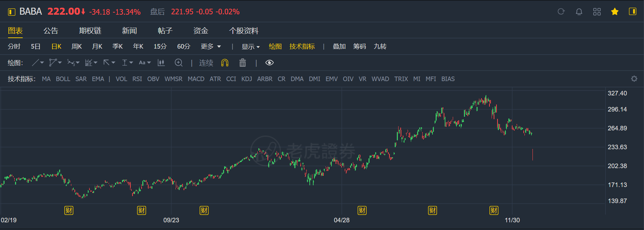The height and width of the screenshot is (230, 644).
Task: Select the 季K quarterly period
Action: [x=117, y=46]
